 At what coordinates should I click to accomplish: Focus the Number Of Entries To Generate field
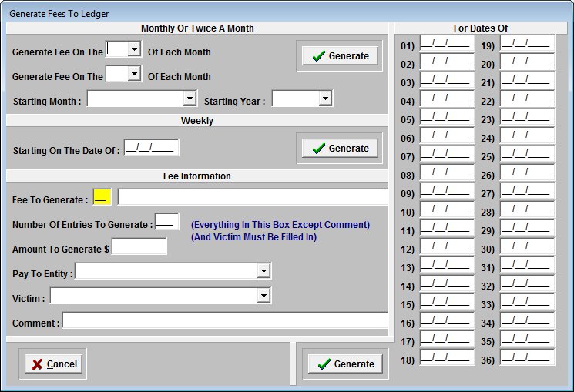[166, 223]
